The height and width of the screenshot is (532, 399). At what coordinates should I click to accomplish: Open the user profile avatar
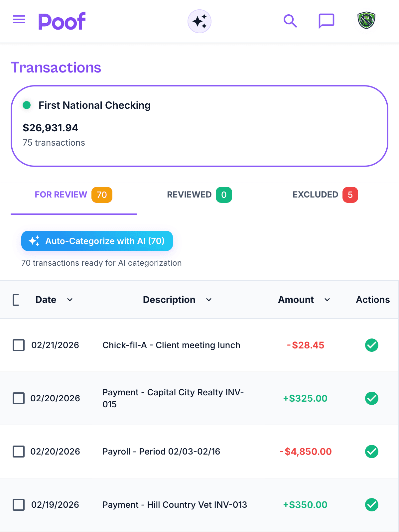pyautogui.click(x=366, y=21)
